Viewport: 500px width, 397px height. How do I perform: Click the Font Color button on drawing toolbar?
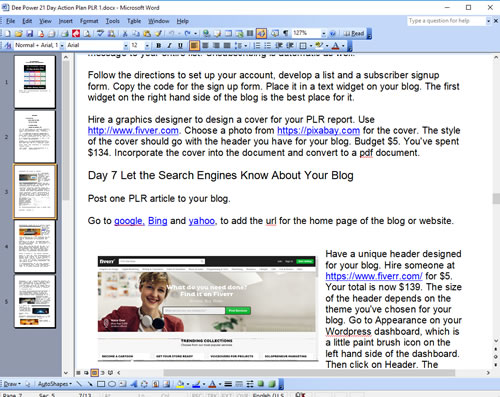pos(212,384)
